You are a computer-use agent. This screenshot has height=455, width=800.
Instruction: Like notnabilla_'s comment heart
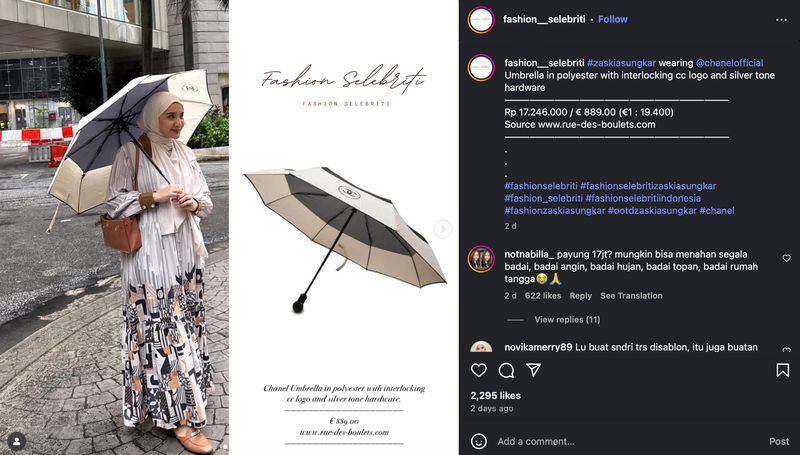click(x=786, y=259)
